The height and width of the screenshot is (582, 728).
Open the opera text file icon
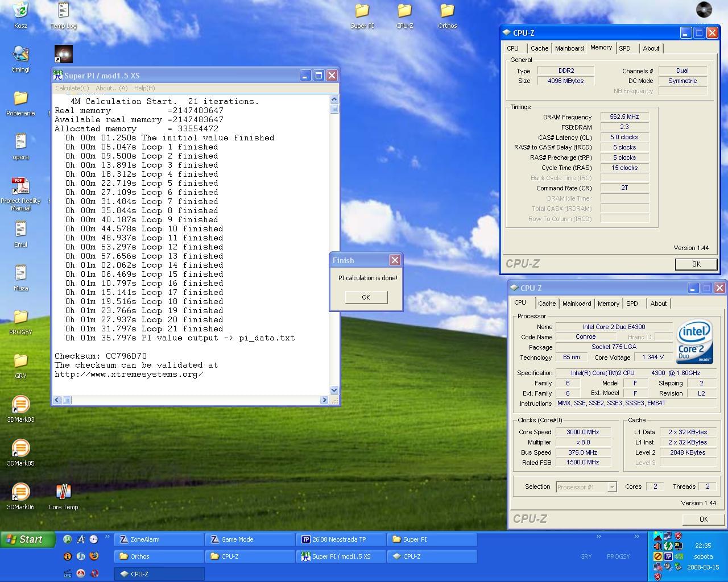(x=20, y=146)
